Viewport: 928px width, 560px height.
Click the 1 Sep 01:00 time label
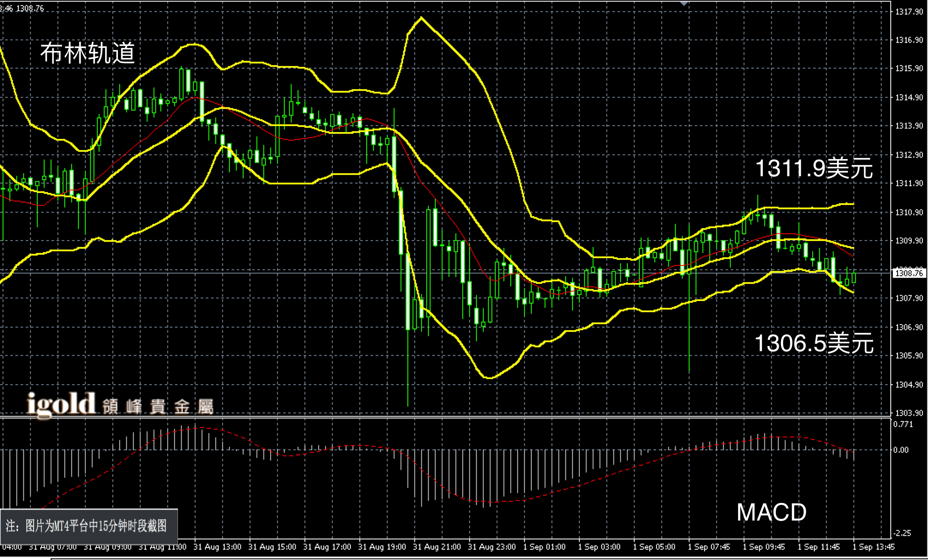(544, 547)
